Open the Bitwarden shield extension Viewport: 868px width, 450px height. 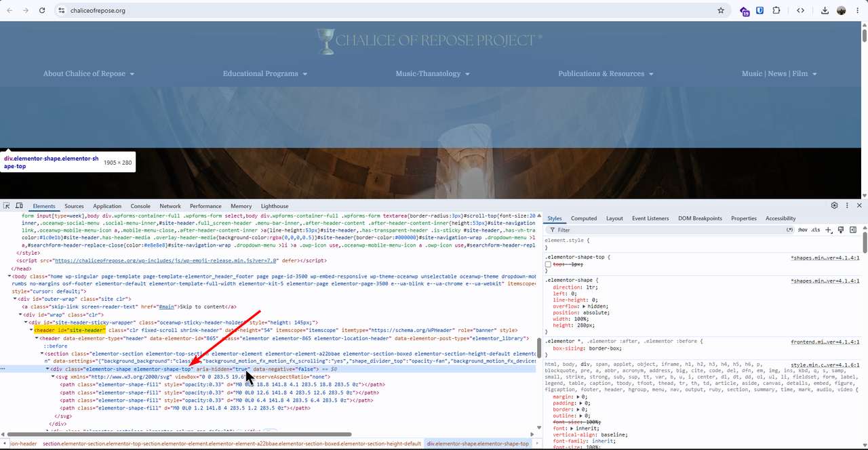point(760,11)
